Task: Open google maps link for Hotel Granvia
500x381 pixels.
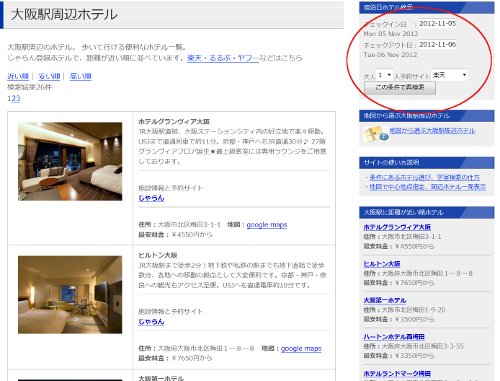Action: 267,225
